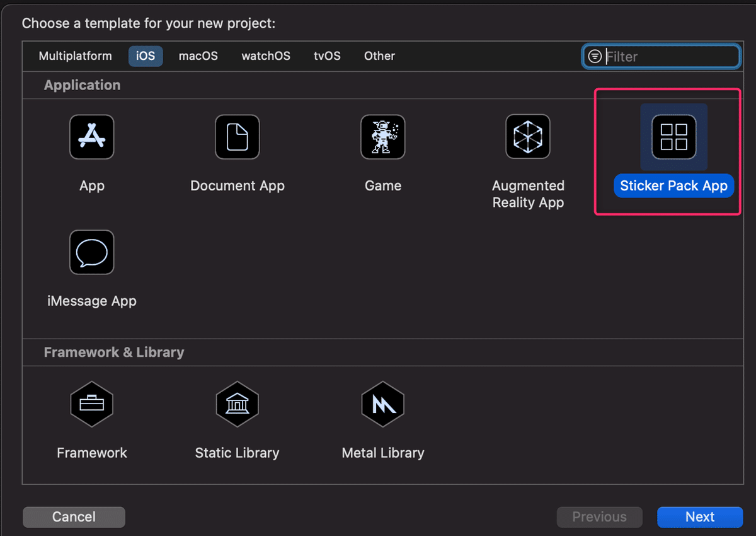756x536 pixels.
Task: Select the Metal Library template icon
Action: pyautogui.click(x=383, y=404)
